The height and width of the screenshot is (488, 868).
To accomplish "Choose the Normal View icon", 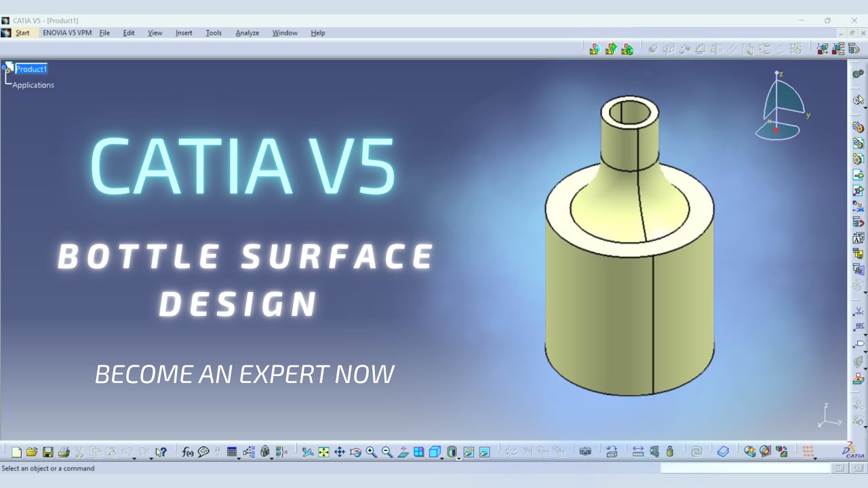I will click(x=403, y=452).
